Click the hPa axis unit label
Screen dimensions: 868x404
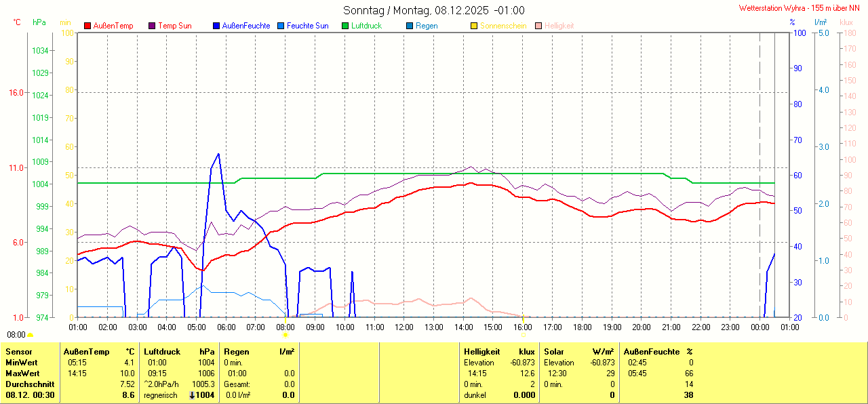pos(39,22)
